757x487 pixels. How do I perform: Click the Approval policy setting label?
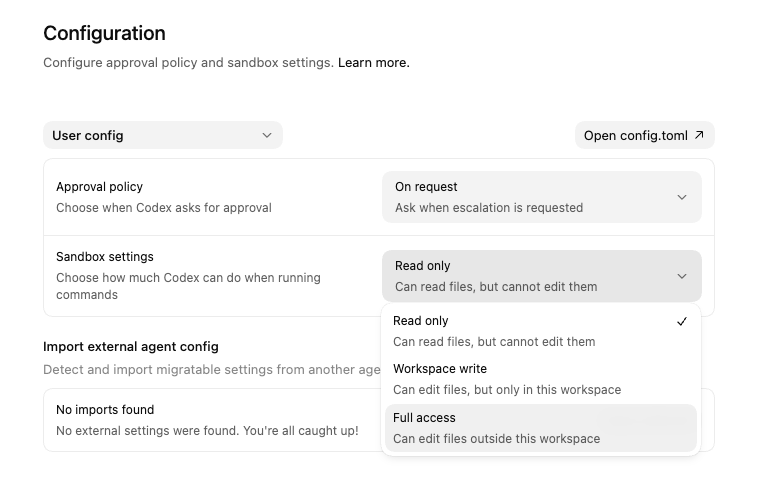pos(99,187)
